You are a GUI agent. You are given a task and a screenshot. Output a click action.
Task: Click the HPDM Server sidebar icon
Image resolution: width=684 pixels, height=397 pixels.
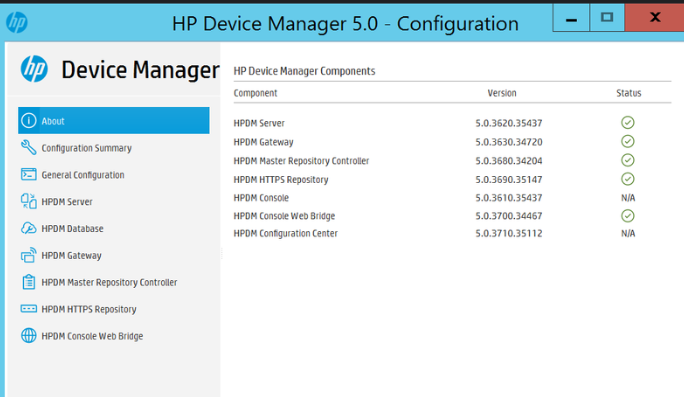coord(29,201)
